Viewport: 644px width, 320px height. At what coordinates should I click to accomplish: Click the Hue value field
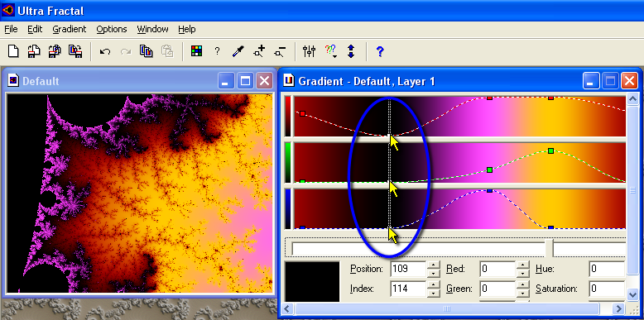coord(607,269)
